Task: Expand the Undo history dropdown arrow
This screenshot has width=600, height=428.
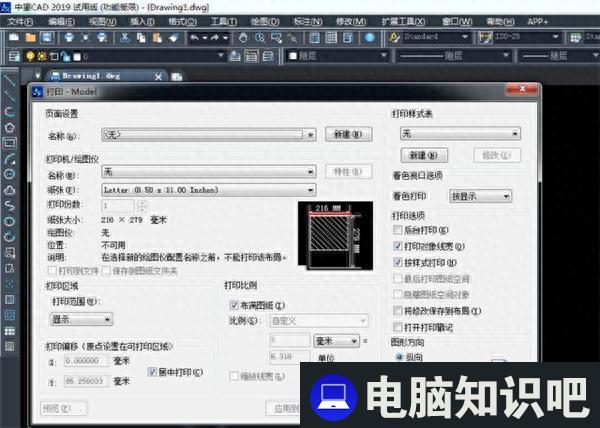Action: point(205,37)
